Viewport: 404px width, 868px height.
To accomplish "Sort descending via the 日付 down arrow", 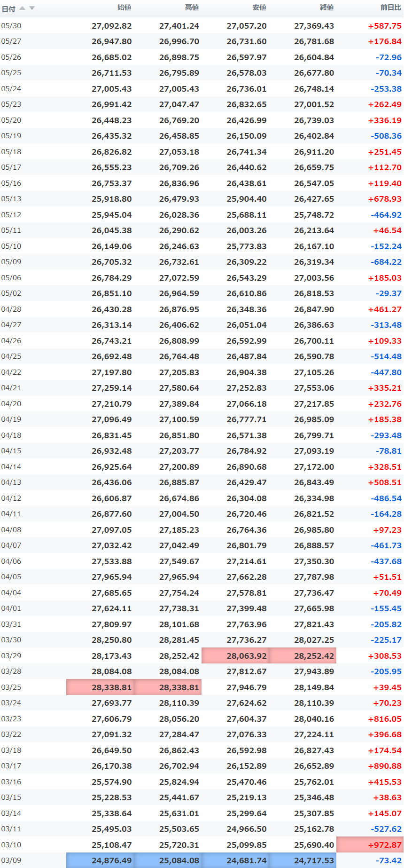I will [x=32, y=8].
